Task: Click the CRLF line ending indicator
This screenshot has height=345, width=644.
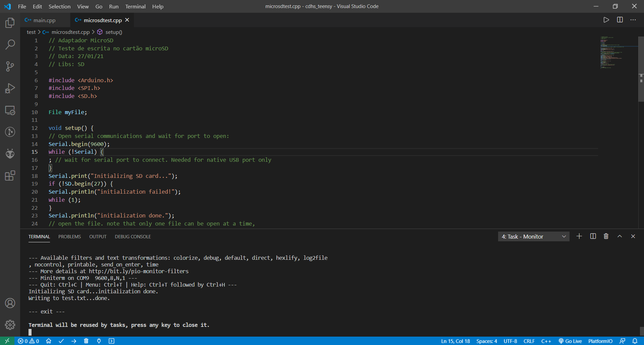Action: 529,341
